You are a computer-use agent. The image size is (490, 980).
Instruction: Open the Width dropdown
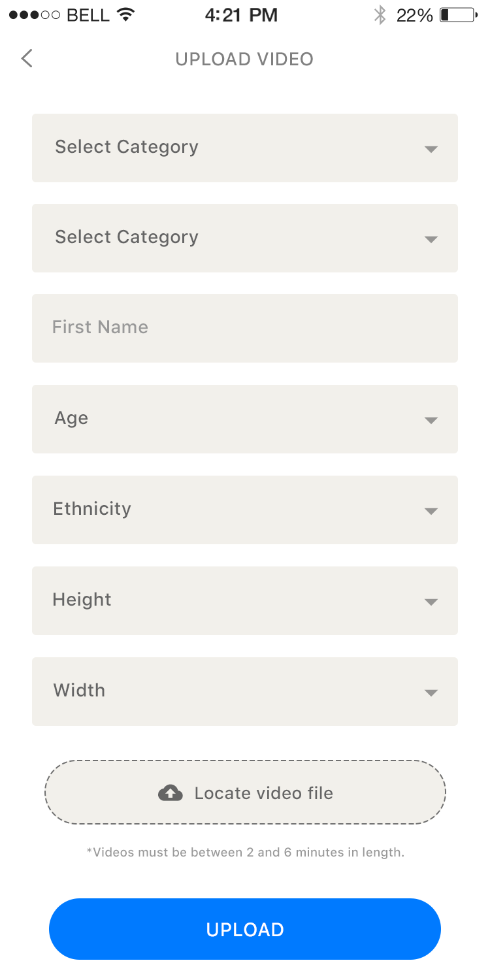[245, 691]
